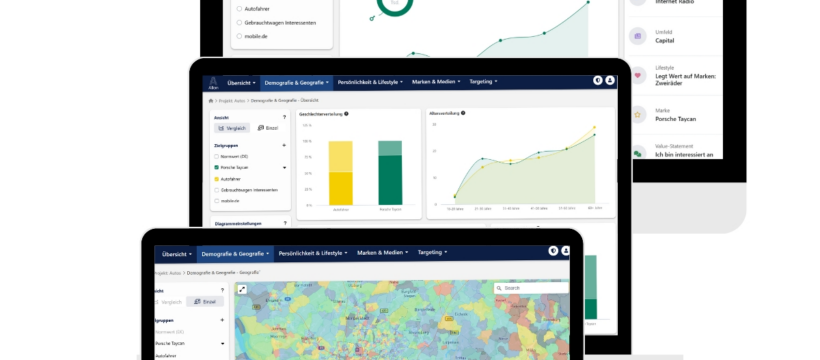Image resolution: width=820 pixels, height=360 pixels.
Task: Open Persönlichkeit & Lifestyle menu on front tablet
Action: pos(313,253)
